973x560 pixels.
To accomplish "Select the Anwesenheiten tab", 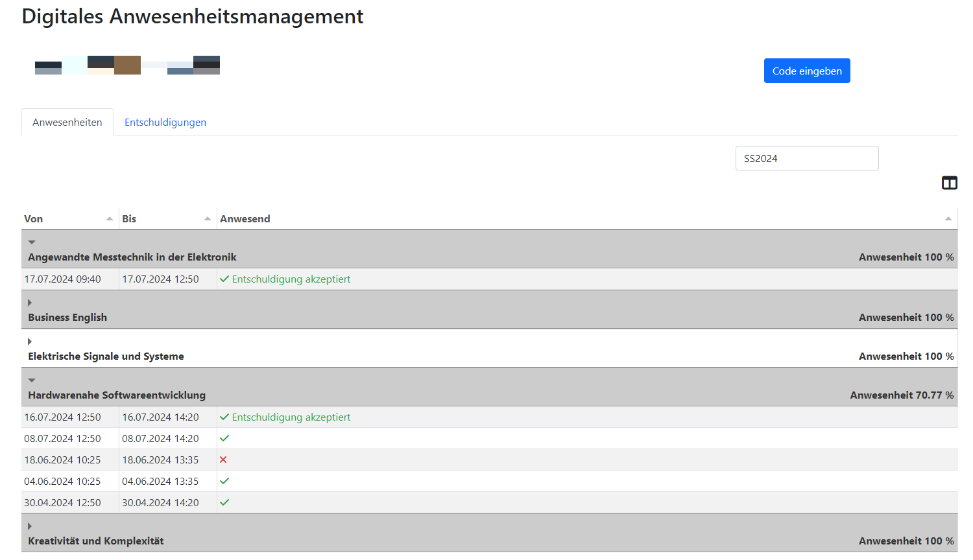I will pos(67,122).
